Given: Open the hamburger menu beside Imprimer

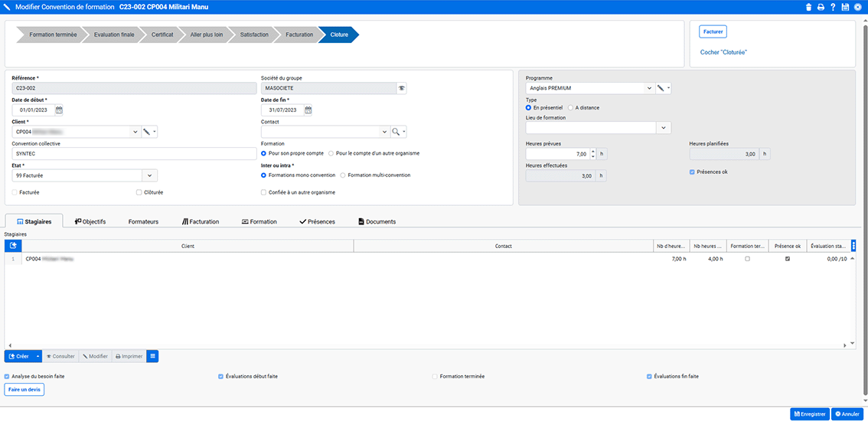Looking at the screenshot, I should click(x=152, y=356).
